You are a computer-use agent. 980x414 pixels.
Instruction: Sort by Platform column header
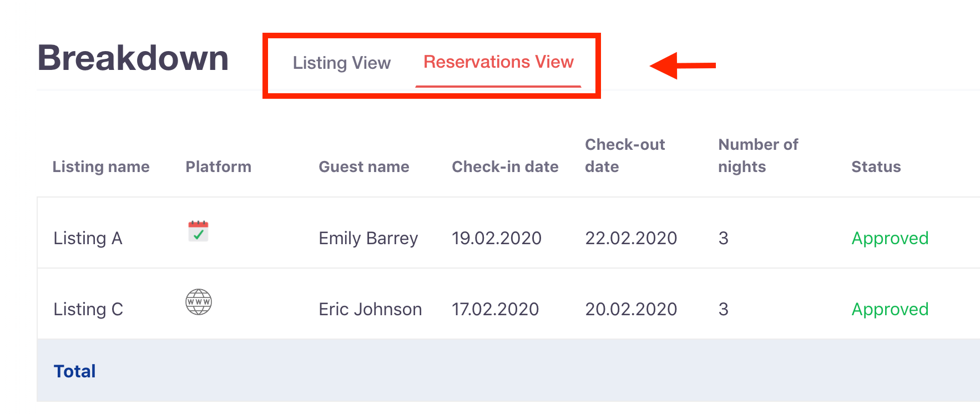click(218, 166)
